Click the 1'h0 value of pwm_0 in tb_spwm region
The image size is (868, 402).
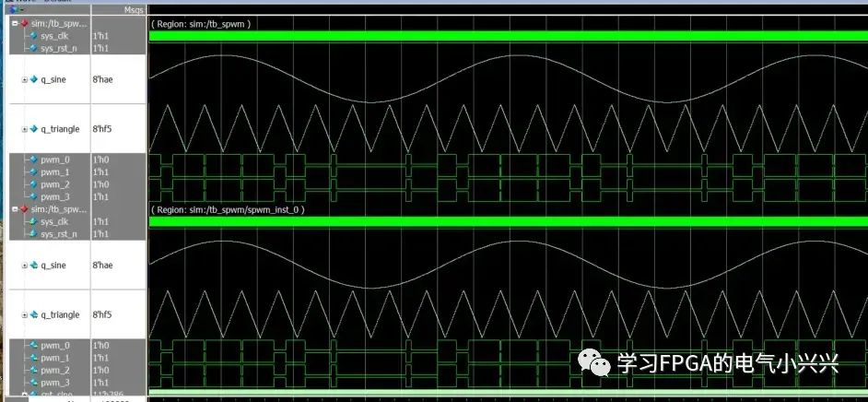point(100,160)
